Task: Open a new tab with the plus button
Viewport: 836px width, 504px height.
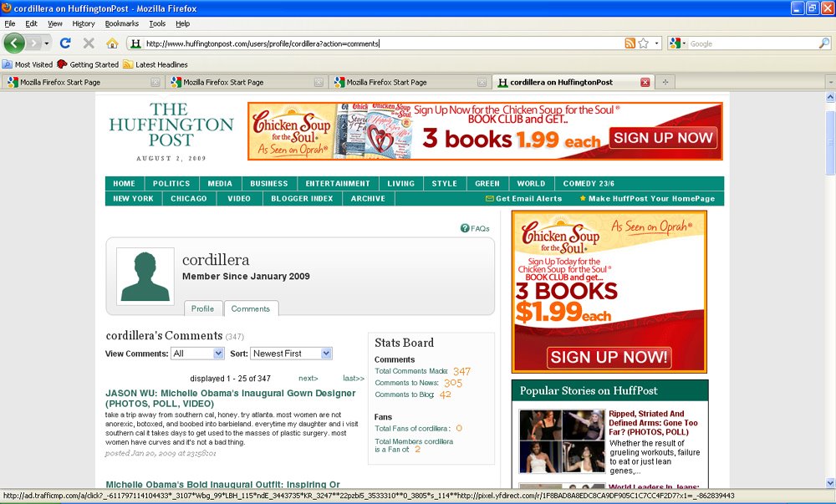Action: [665, 82]
